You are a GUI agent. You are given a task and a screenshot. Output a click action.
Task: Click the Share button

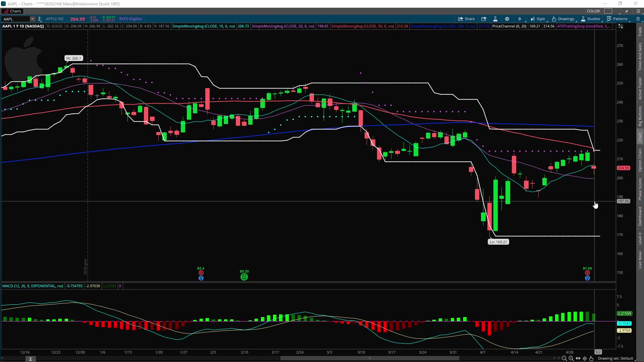[x=466, y=19]
